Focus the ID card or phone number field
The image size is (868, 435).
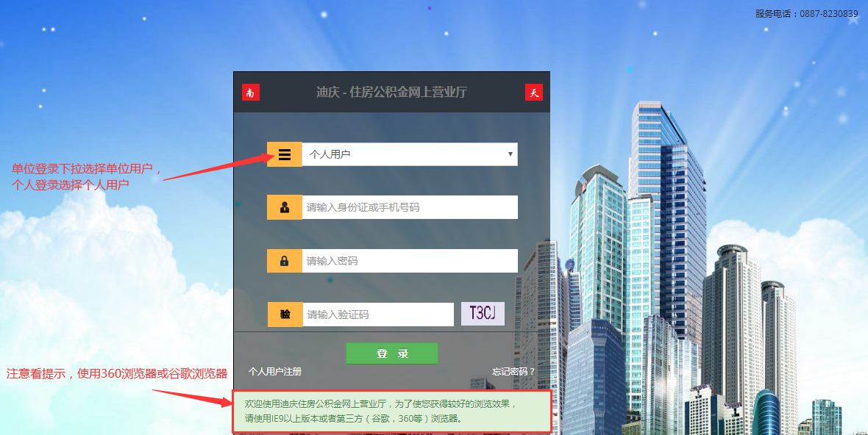(410, 207)
